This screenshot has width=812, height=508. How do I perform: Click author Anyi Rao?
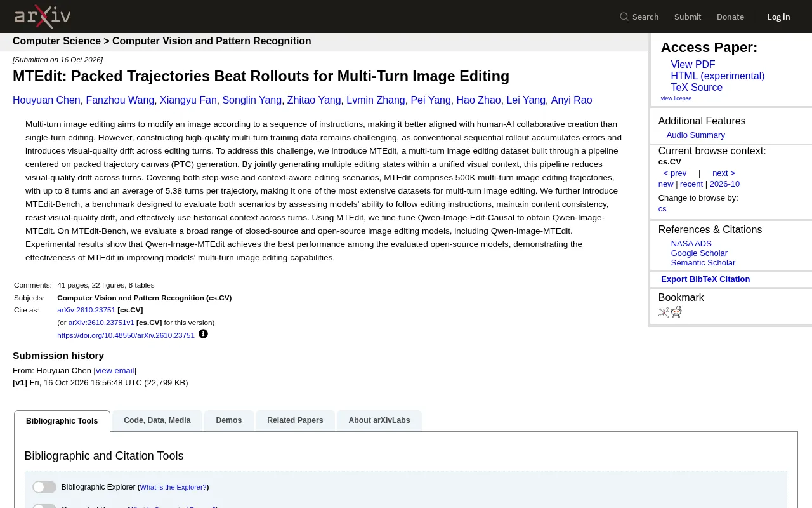[x=572, y=100]
